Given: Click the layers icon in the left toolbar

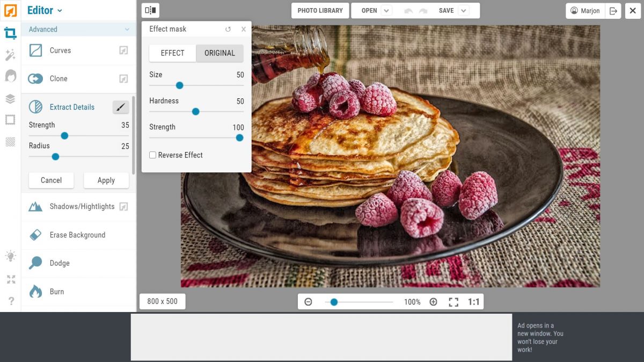Looking at the screenshot, I should tap(10, 99).
